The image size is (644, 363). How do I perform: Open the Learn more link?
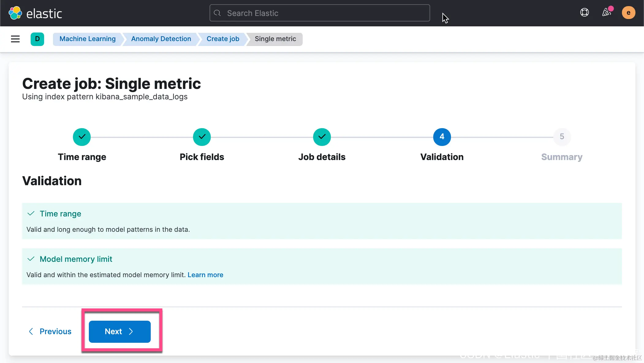205,275
